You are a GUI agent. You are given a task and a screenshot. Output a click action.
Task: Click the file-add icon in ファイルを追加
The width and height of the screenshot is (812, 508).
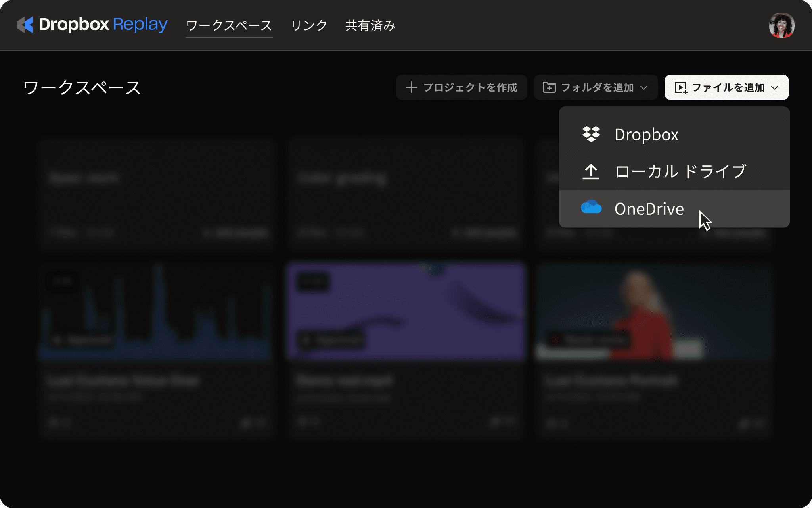pos(681,88)
